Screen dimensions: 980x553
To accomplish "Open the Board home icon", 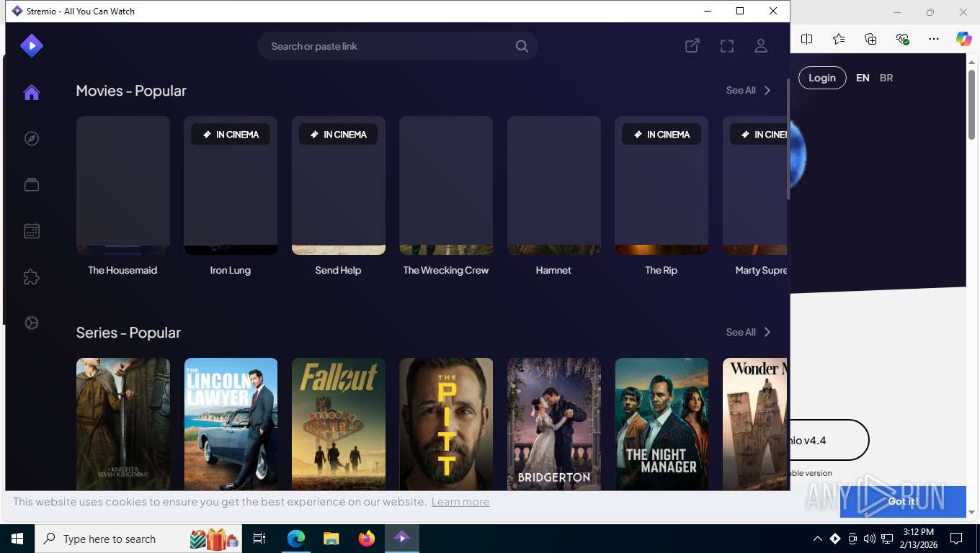I will click(31, 92).
